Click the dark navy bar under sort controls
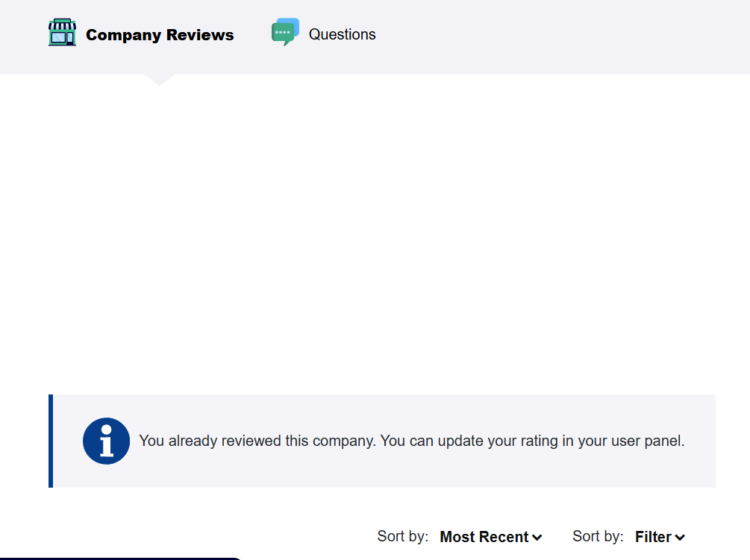The width and height of the screenshot is (750, 560). click(119, 559)
